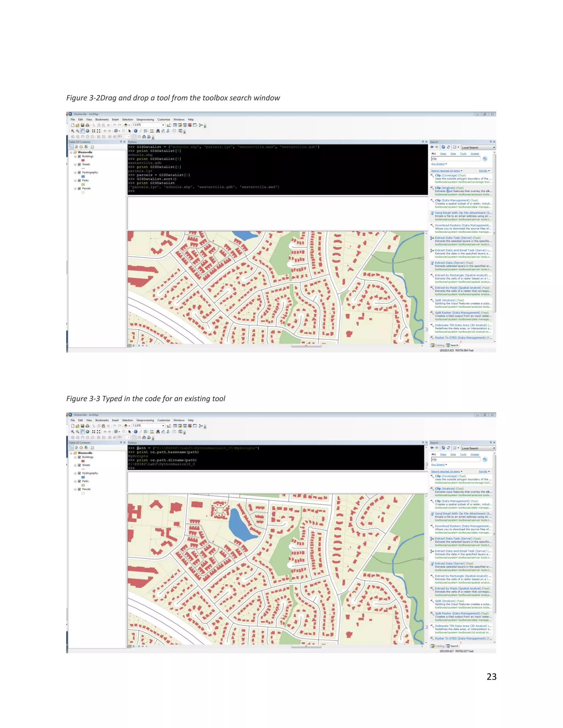This screenshot has height=728, width=563.
Task: Click Full Extent globe icon in Figure 3-3
Action: coord(88,432)
